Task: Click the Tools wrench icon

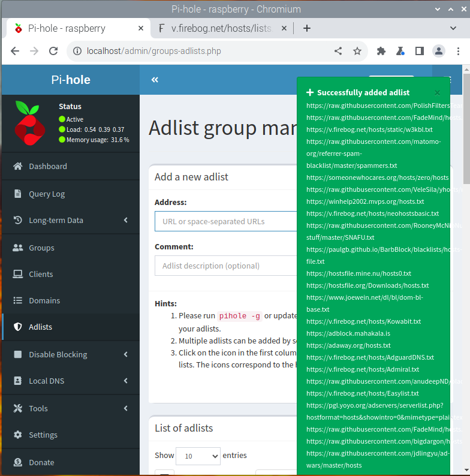Action: coord(17,408)
